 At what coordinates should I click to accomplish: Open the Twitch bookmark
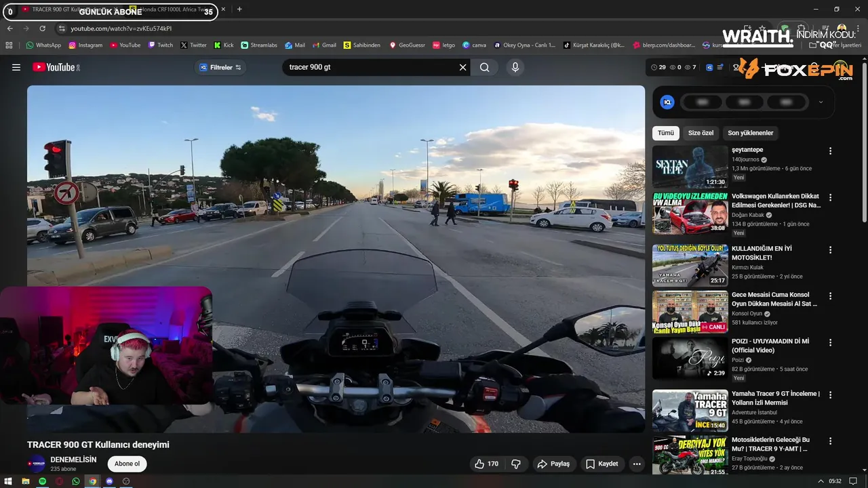(x=160, y=45)
